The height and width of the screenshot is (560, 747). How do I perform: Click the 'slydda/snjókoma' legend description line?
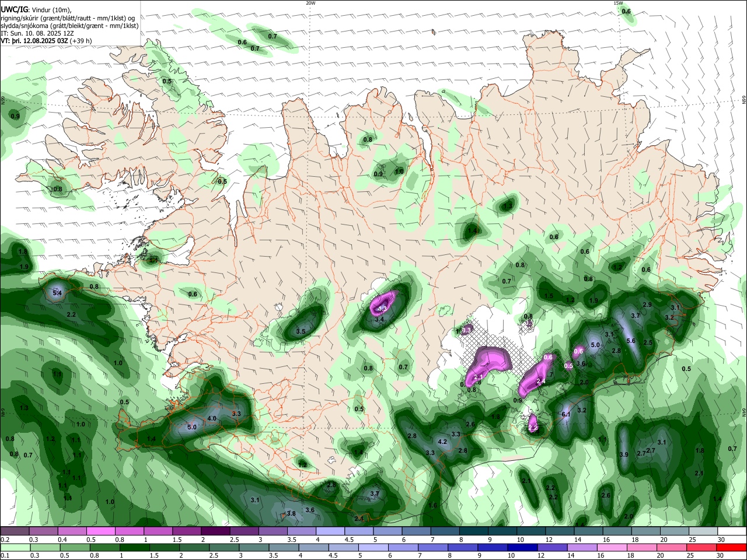pos(69,26)
